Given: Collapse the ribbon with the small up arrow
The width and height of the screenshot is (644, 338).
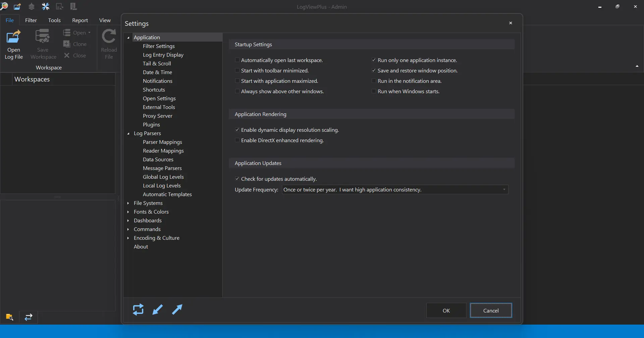Looking at the screenshot, I should (x=637, y=66).
